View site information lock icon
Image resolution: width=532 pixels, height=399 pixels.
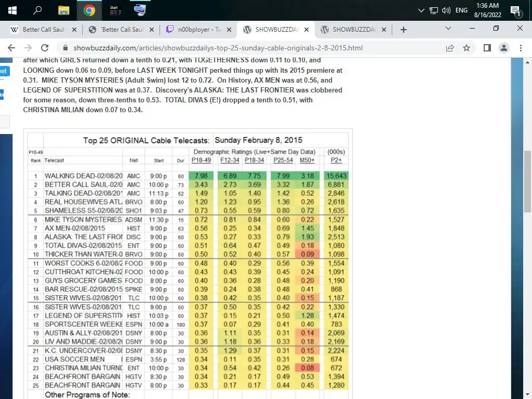click(x=65, y=48)
